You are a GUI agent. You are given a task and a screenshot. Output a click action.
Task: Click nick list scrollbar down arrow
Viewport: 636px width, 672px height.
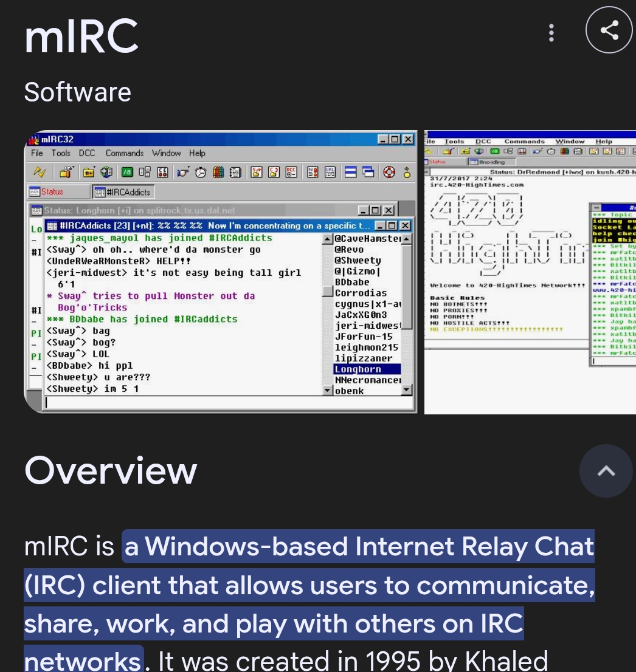coord(407,390)
